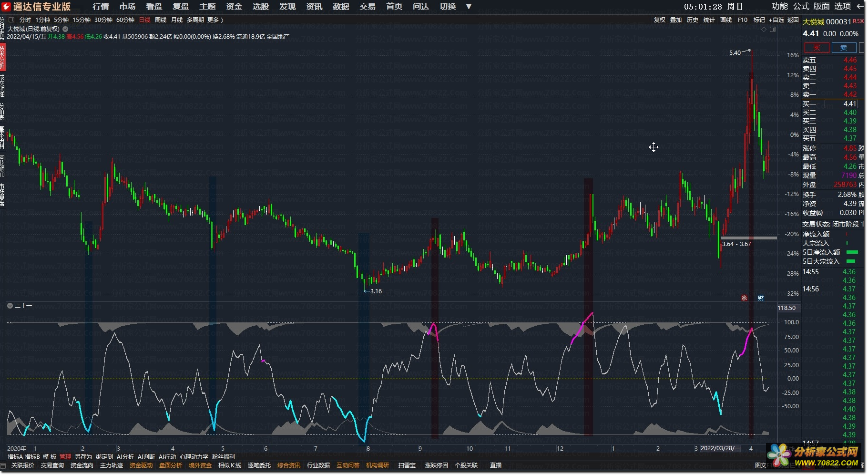Click the 3.64 - 3.67 gap marker

tap(736, 244)
